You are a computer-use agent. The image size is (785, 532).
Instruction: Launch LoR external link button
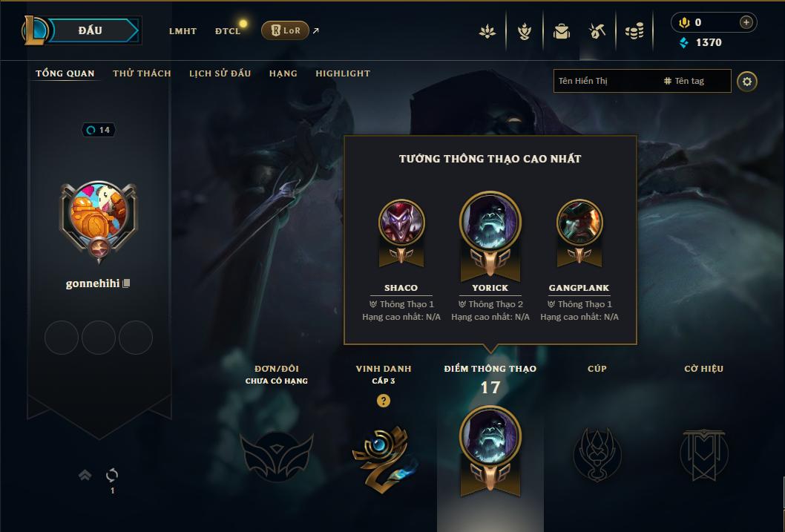pyautogui.click(x=285, y=30)
